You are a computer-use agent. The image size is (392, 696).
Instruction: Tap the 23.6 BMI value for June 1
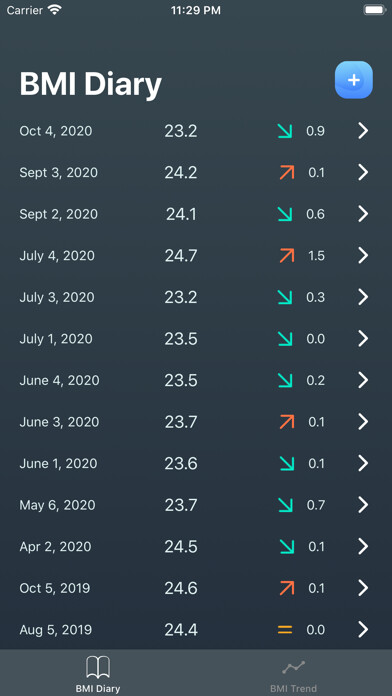pyautogui.click(x=181, y=463)
